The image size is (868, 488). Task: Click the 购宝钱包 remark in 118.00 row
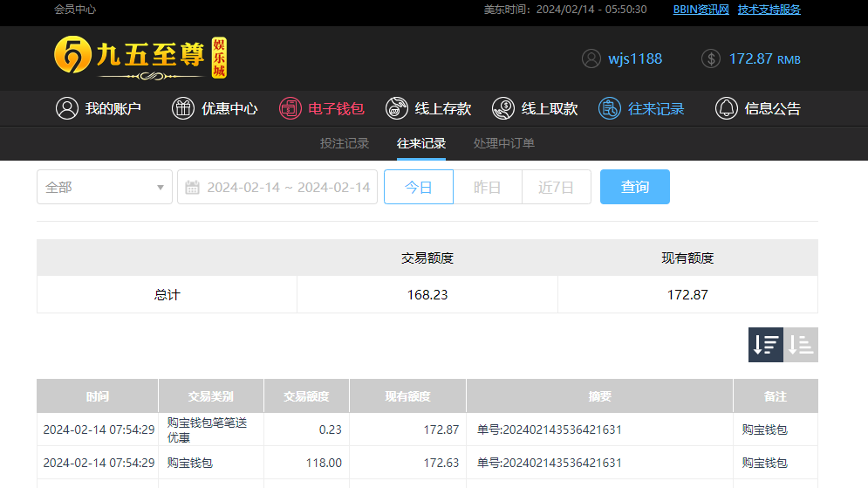coord(764,463)
